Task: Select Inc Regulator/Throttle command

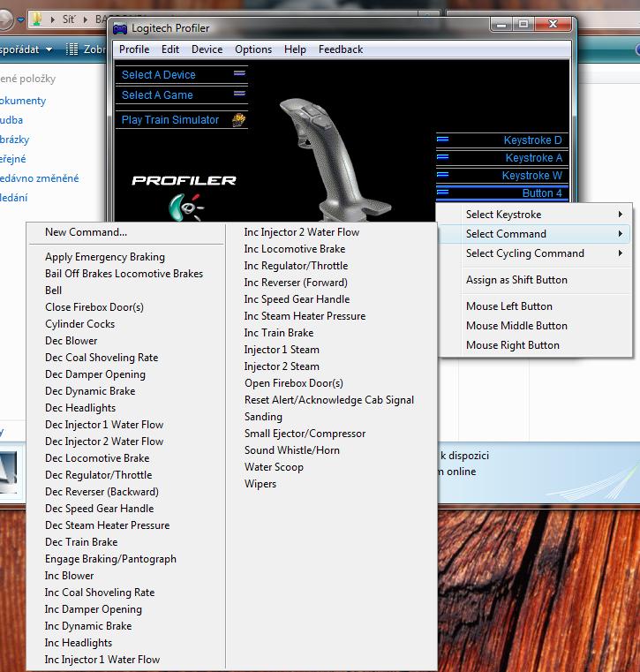Action: point(296,266)
